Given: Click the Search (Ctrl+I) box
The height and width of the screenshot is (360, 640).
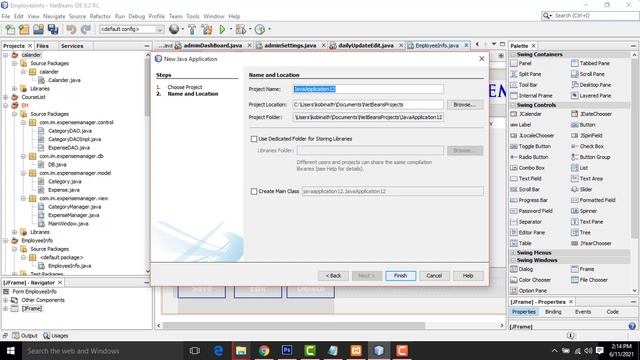Looking at the screenshot, I should (x=590, y=16).
